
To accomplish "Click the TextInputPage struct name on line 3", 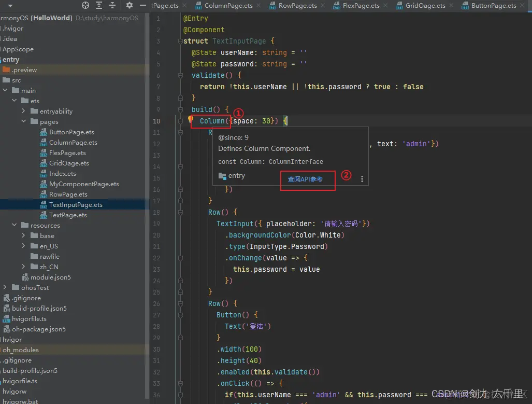I will tap(239, 41).
